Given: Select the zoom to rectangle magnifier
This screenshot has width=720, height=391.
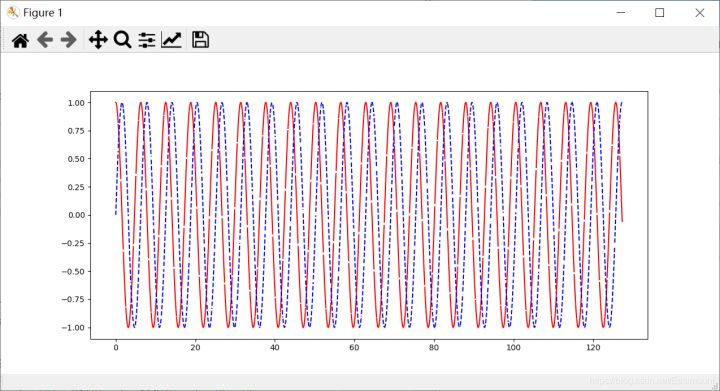Looking at the screenshot, I should tap(123, 40).
